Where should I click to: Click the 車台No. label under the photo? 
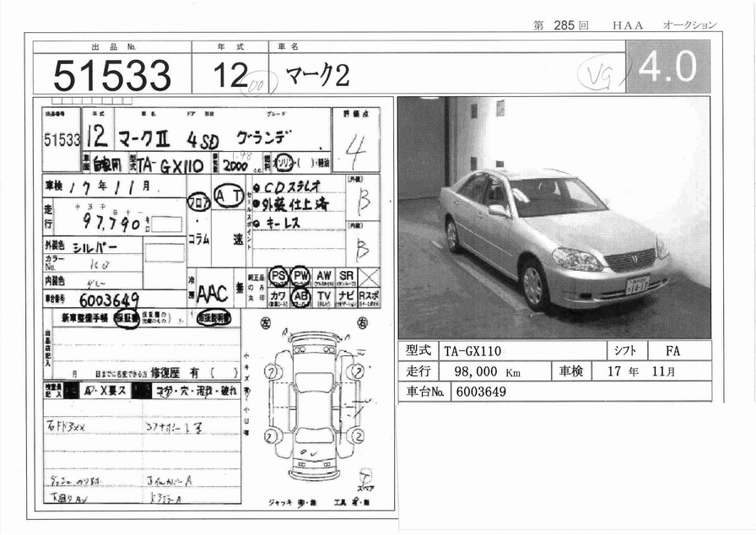click(424, 392)
